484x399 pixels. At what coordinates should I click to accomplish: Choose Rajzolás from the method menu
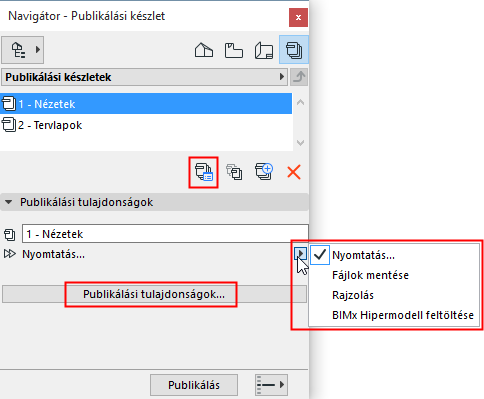(395, 295)
